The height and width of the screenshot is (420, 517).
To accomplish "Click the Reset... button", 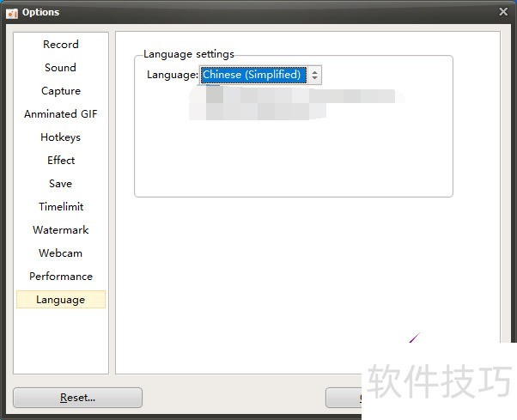I will (78, 398).
